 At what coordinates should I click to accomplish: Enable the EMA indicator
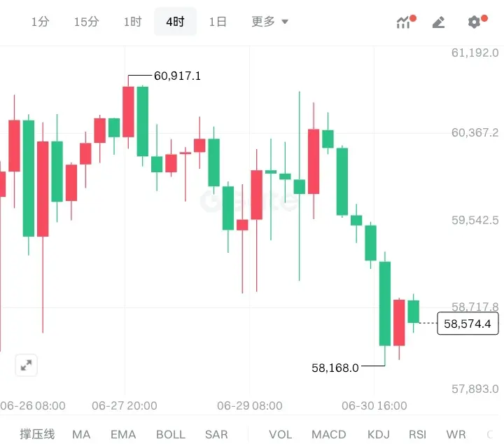coord(123,434)
